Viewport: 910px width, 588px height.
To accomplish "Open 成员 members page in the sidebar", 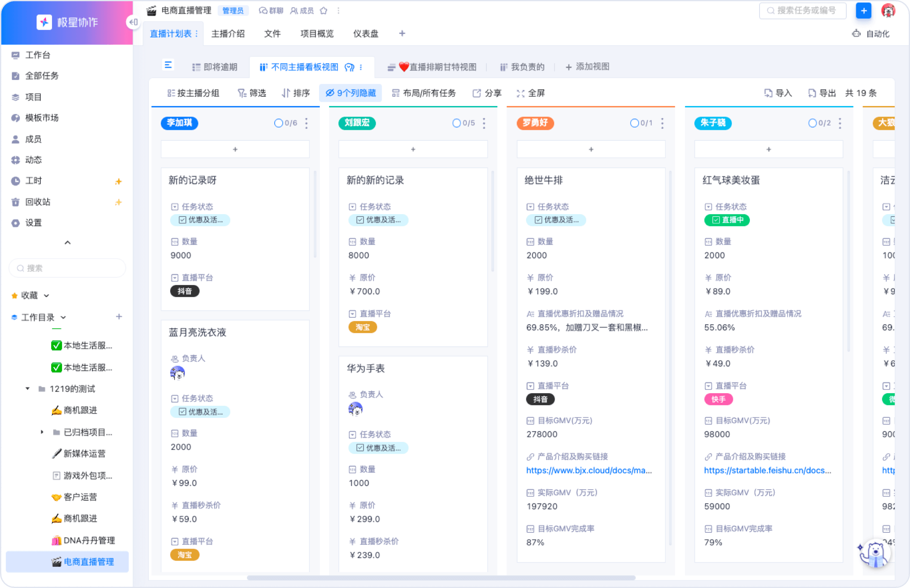I will click(x=33, y=139).
